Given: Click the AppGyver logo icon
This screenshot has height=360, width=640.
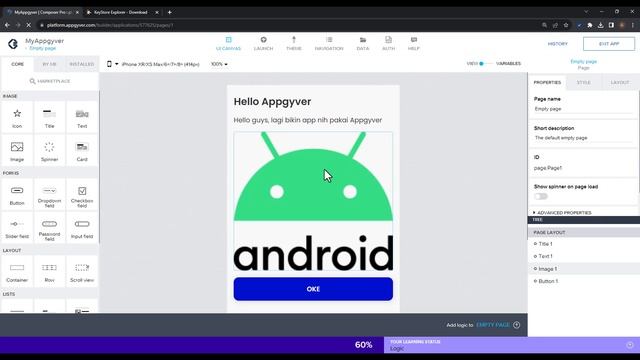Looking at the screenshot, I should coord(13,44).
